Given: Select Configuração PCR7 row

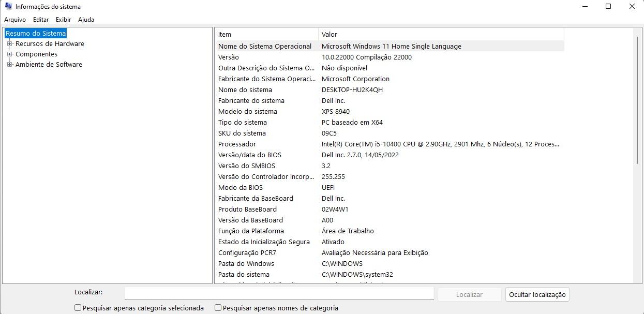Looking at the screenshot, I should pyautogui.click(x=390, y=253).
